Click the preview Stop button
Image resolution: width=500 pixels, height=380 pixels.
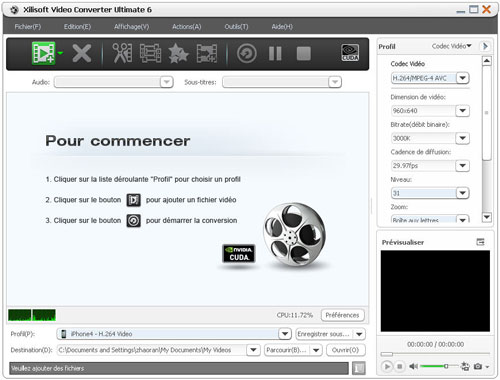[399, 366]
